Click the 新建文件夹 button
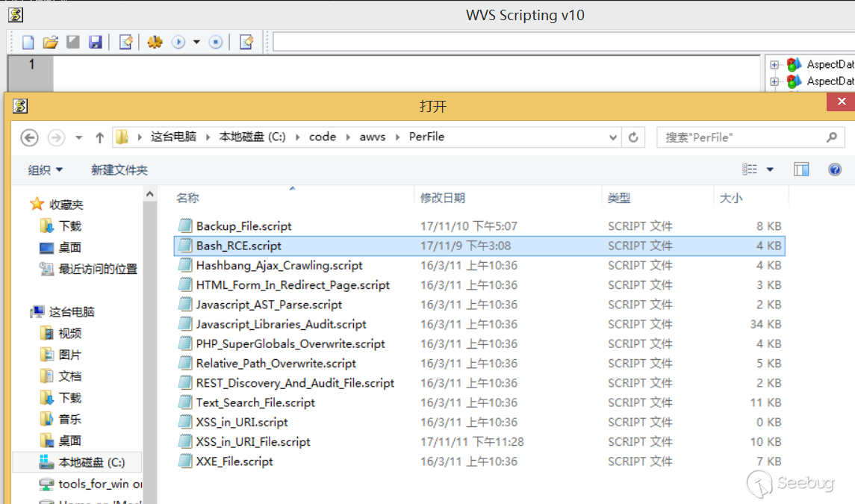 tap(119, 170)
